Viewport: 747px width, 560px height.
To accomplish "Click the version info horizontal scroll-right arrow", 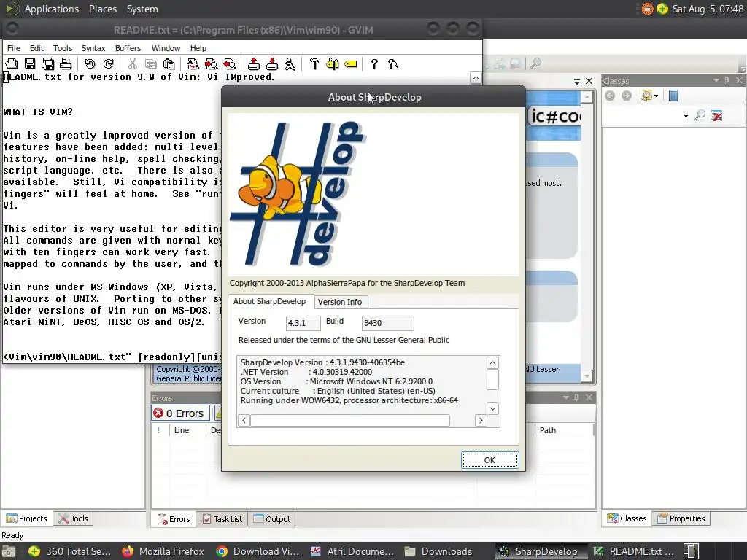I will coord(481,421).
